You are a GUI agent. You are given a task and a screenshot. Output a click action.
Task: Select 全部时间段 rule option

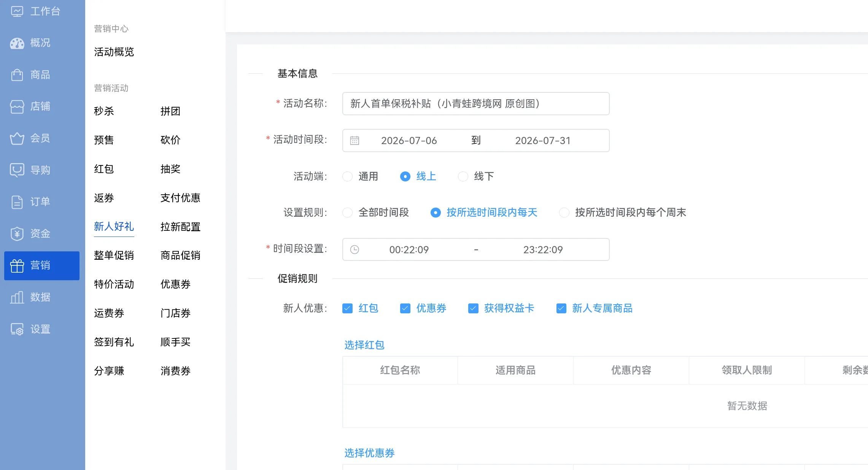[x=347, y=213]
